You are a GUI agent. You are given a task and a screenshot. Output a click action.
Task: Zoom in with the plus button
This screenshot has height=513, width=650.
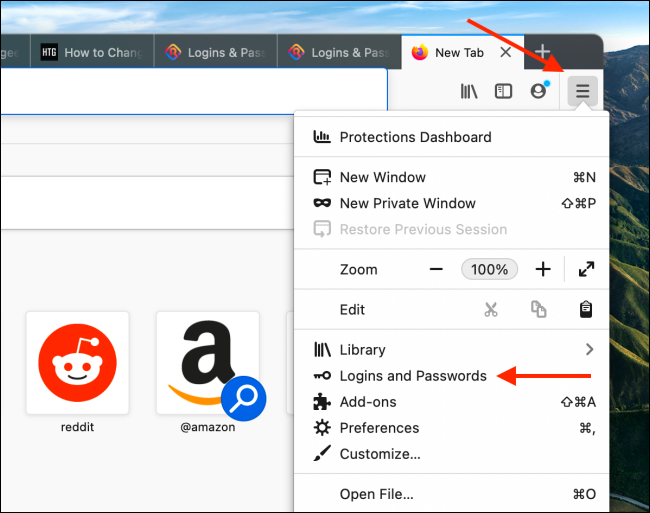[x=543, y=269]
